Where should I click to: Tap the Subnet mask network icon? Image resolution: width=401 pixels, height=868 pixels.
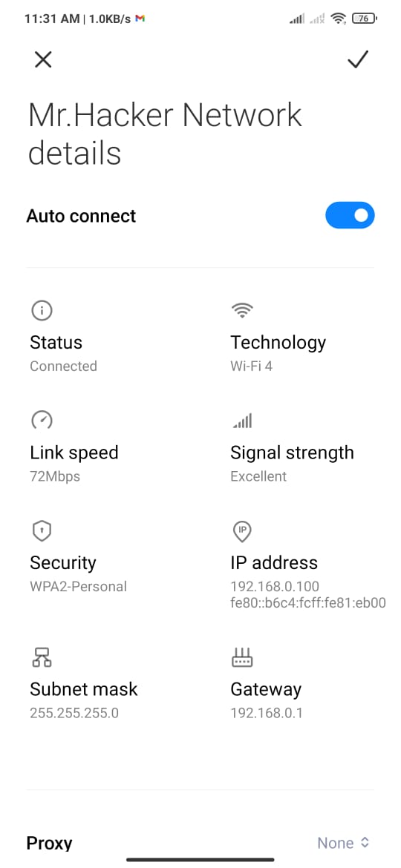pyautogui.click(x=42, y=657)
